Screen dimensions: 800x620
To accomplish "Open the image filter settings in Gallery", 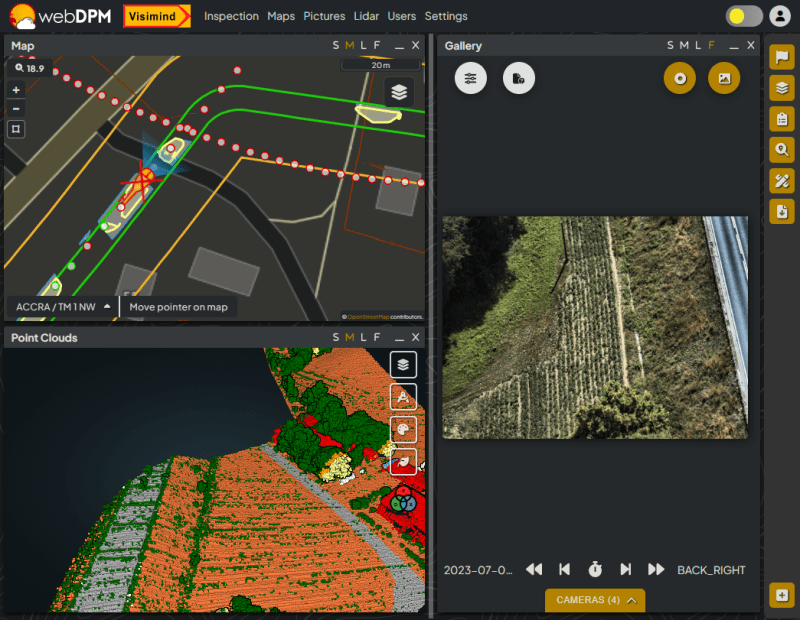I will click(x=470, y=78).
